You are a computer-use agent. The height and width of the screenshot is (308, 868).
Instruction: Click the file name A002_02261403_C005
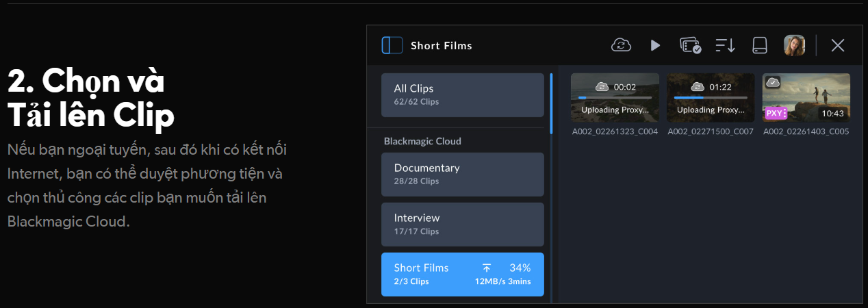coord(806,131)
